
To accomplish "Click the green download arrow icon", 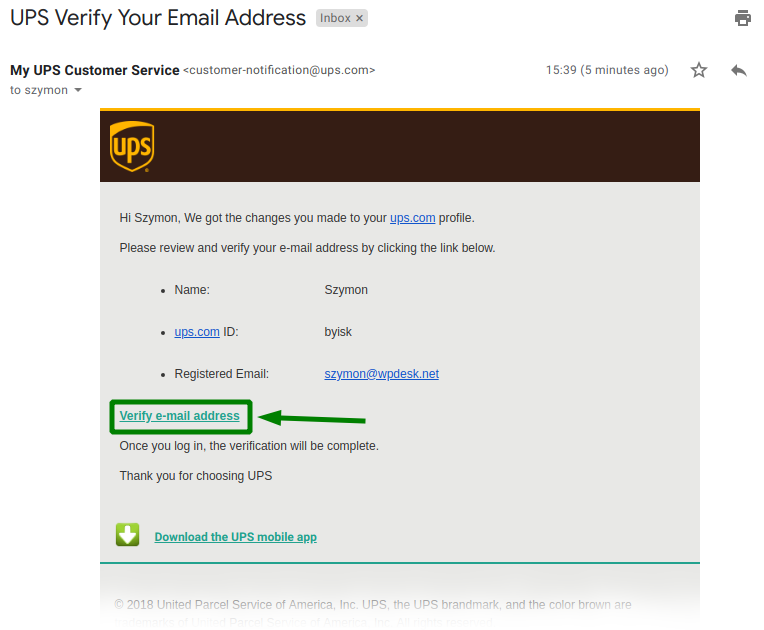I will (128, 535).
